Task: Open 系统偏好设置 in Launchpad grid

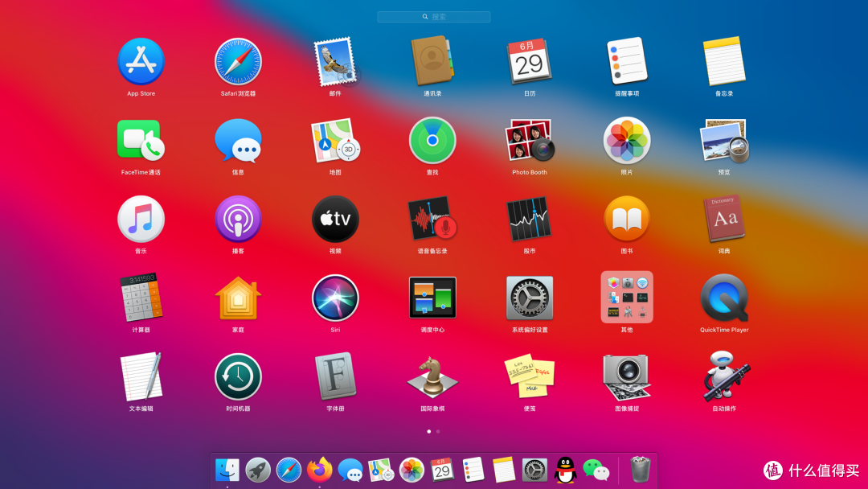Action: pos(529,298)
